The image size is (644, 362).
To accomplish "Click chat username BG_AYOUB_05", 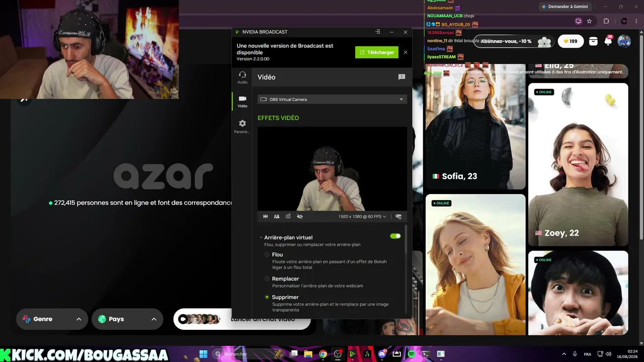I will tap(456, 24).
